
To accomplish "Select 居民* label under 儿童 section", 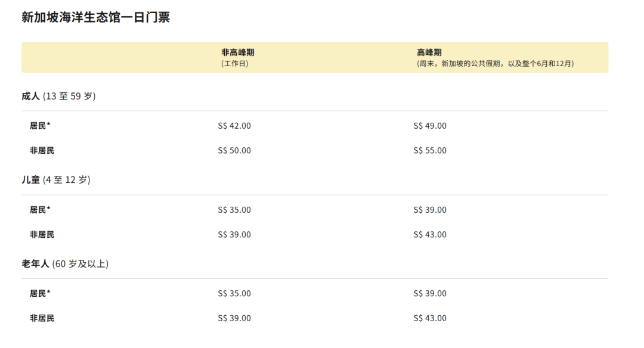I will 40,210.
